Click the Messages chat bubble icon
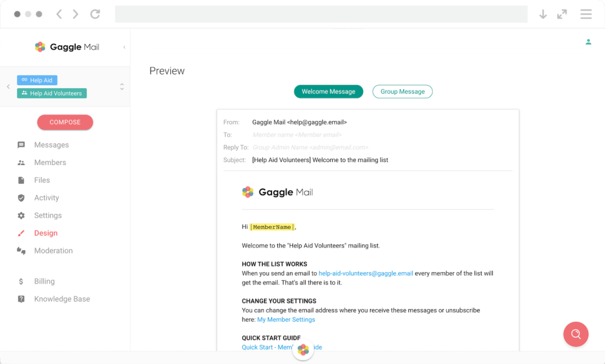Screen dimensions: 605x364 [21, 145]
